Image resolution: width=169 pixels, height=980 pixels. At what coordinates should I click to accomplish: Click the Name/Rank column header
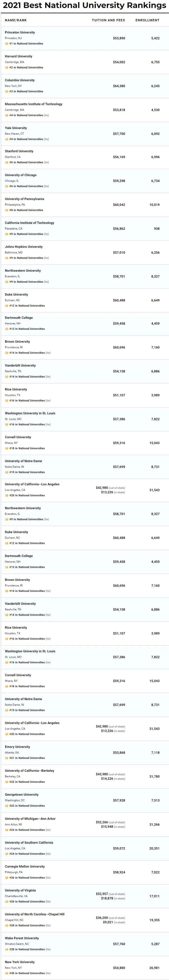16,20
